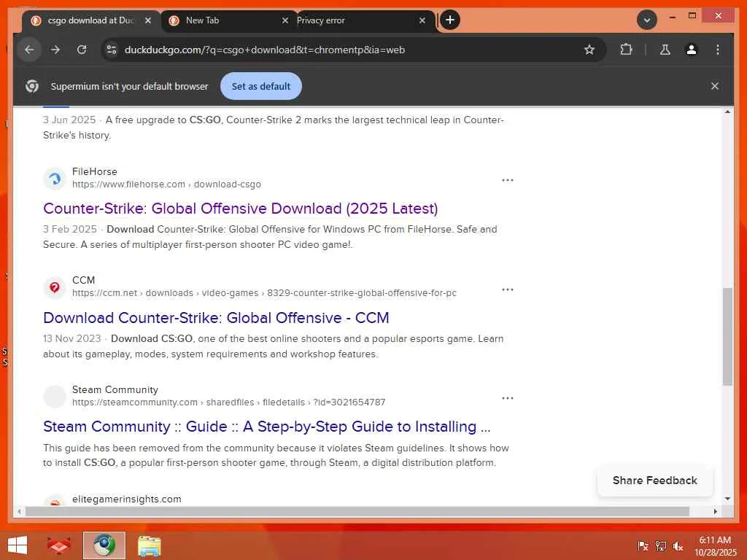Open a new tab with the plus button
The height and width of the screenshot is (560, 747).
pos(449,20)
